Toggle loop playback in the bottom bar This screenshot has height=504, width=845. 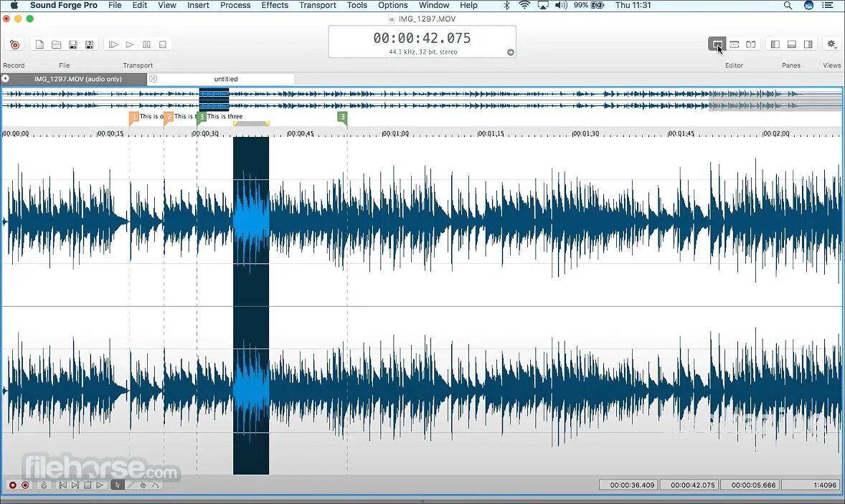click(x=44, y=485)
